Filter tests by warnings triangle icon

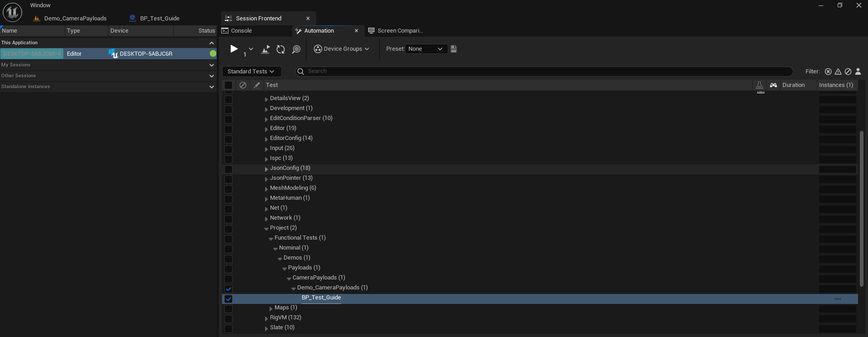click(838, 72)
